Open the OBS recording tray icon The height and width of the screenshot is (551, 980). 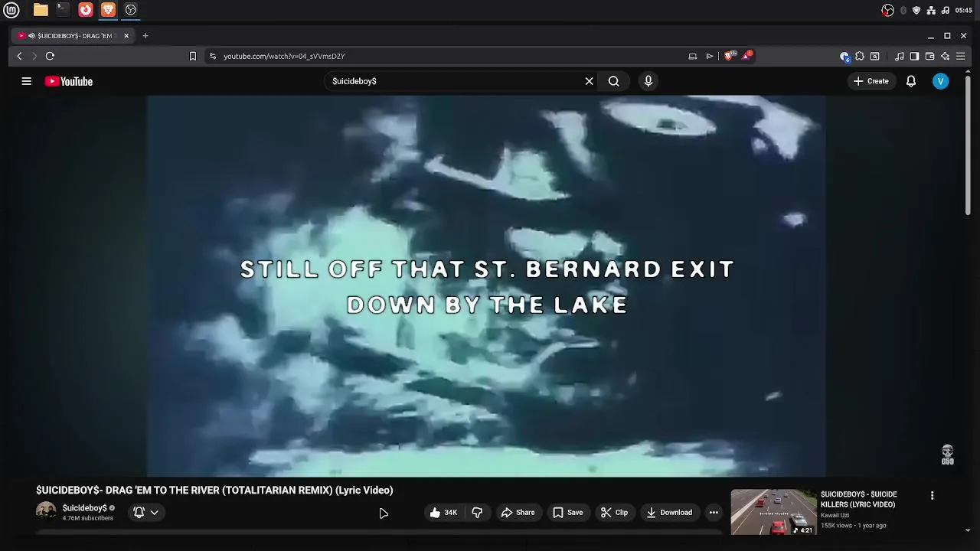(887, 10)
